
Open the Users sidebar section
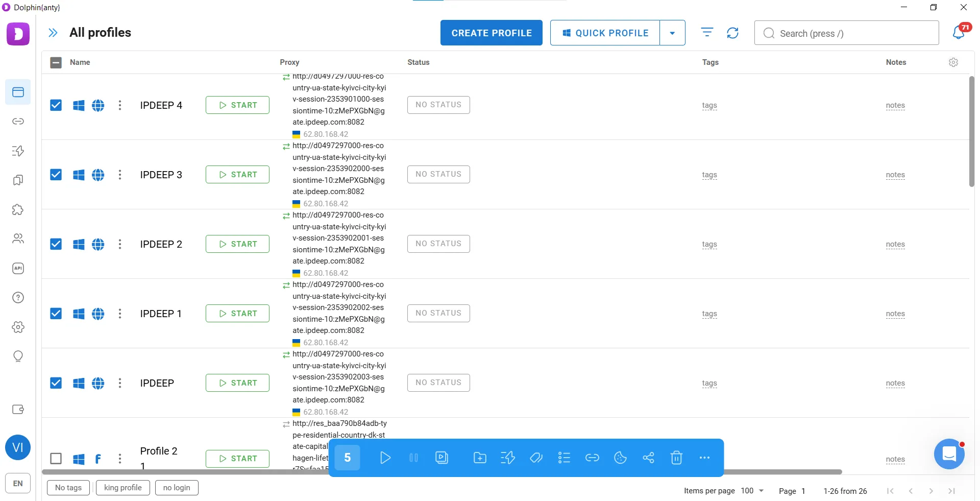(18, 238)
